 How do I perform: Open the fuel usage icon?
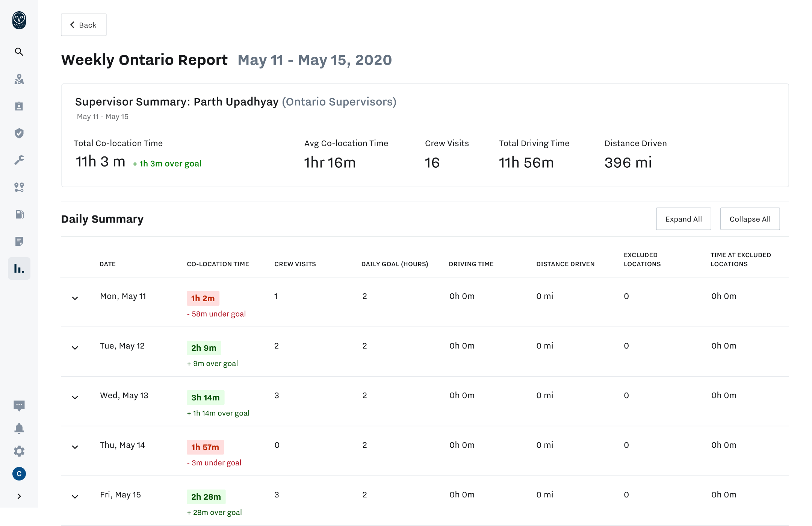coord(19,214)
